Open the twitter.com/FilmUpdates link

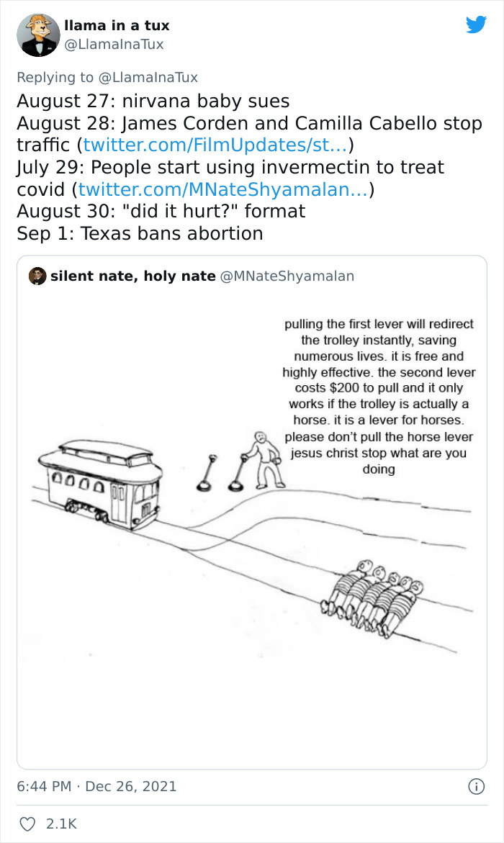(x=216, y=145)
